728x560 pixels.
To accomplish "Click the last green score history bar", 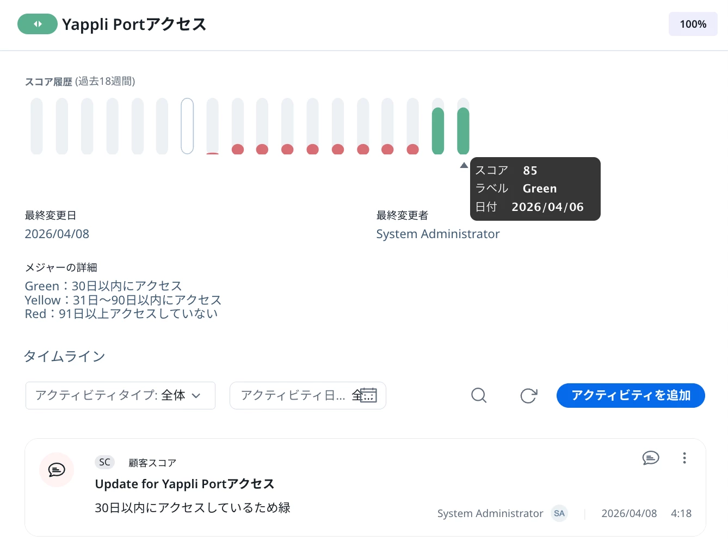I will tap(463, 126).
